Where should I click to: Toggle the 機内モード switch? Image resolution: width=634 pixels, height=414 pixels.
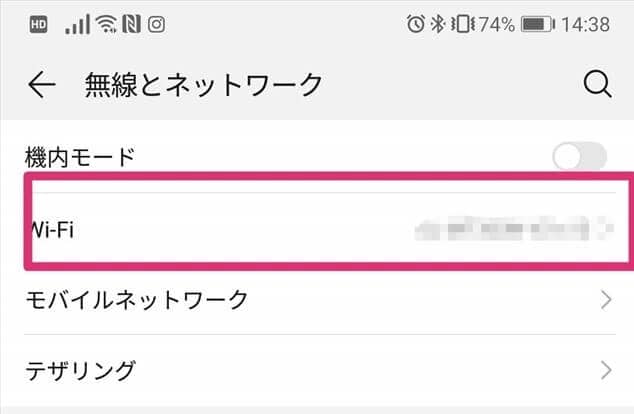tap(580, 157)
